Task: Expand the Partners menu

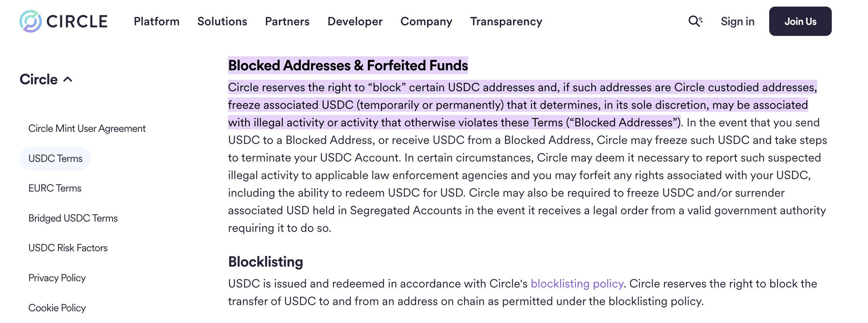Action: [x=287, y=21]
